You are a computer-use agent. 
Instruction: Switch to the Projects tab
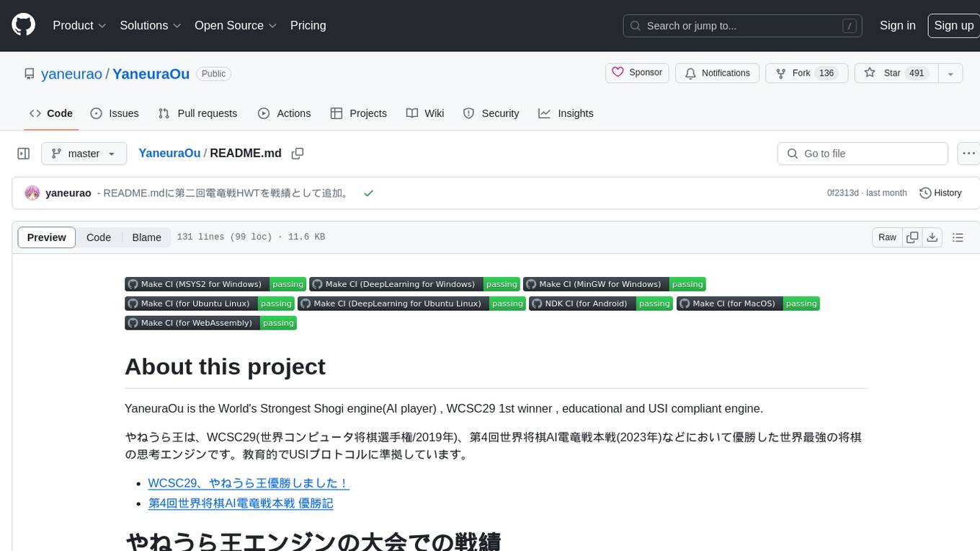[359, 113]
